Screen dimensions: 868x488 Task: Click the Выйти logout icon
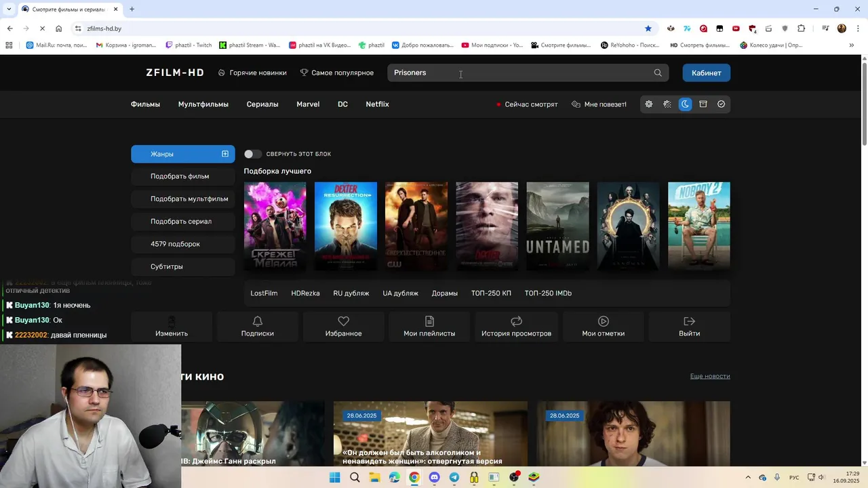[x=690, y=321]
